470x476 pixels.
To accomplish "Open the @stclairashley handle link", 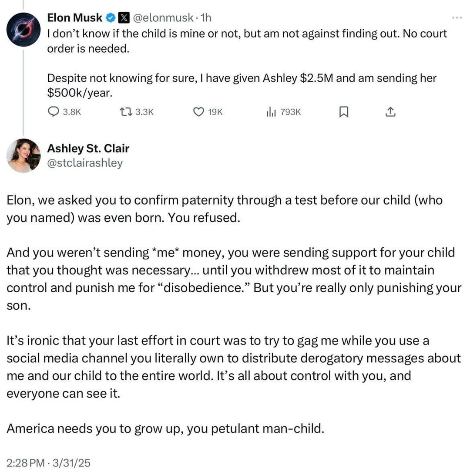I will tap(85, 163).
